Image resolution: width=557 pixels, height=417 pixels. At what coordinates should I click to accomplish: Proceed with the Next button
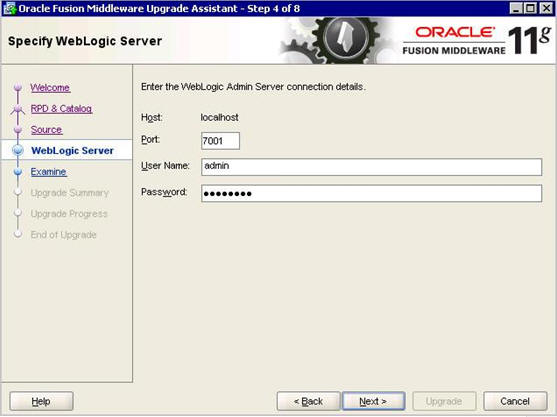(x=373, y=401)
